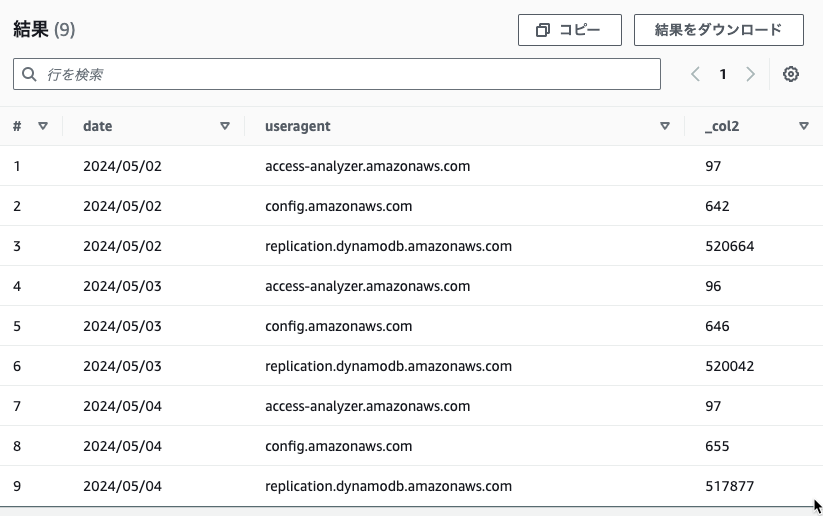Select row 1 access-analyzer.amazonaws.com cell
823x516 pixels.
point(367,166)
